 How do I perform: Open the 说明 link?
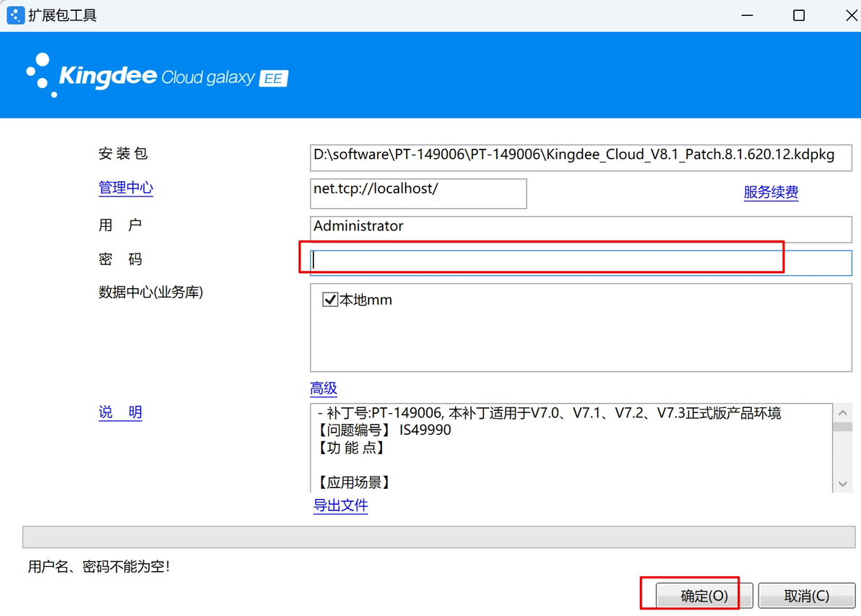click(x=120, y=412)
